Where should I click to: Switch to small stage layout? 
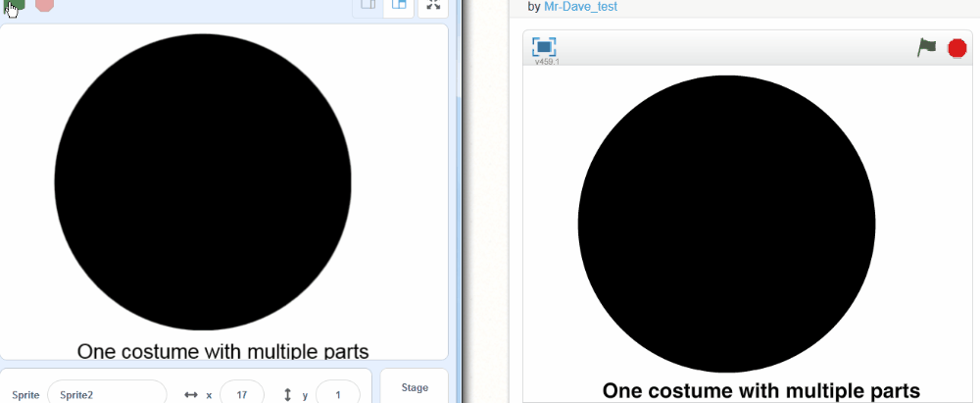click(x=368, y=5)
